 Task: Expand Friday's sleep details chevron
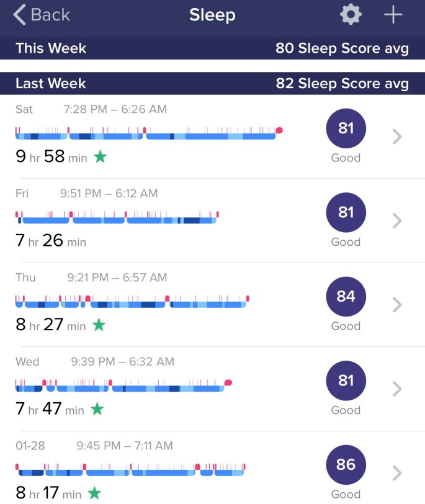pyautogui.click(x=398, y=221)
